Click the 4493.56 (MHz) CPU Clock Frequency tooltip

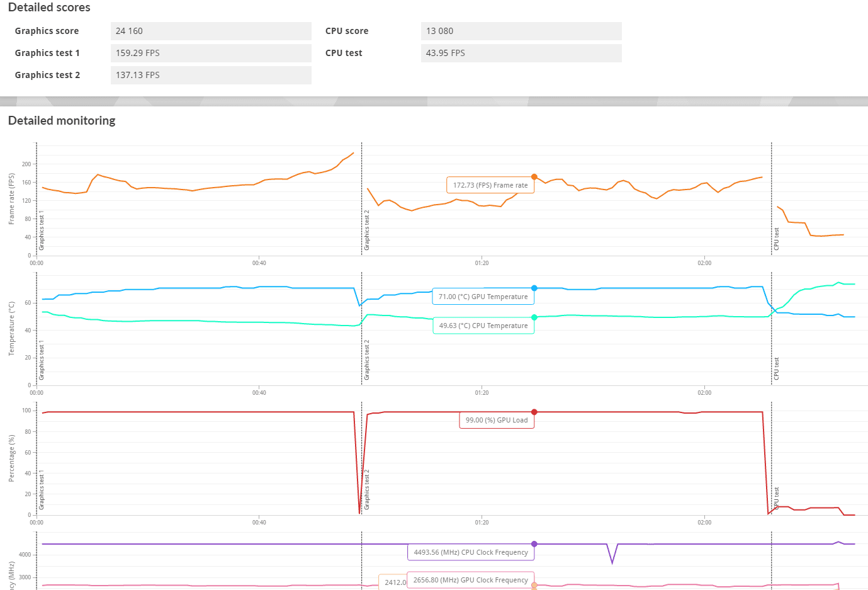471,552
